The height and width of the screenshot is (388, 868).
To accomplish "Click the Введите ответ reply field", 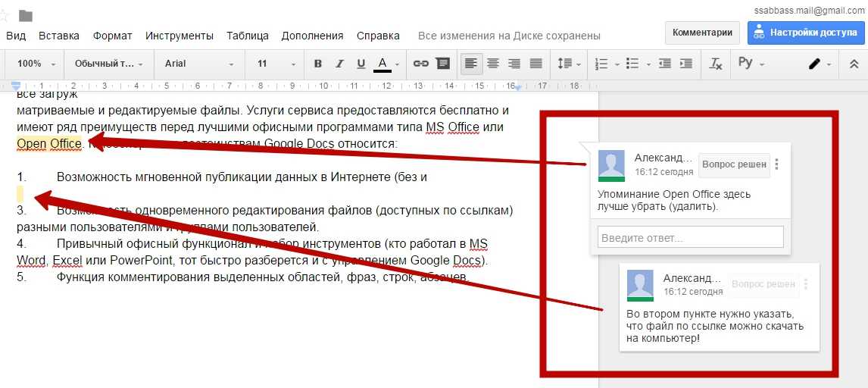I will [690, 238].
